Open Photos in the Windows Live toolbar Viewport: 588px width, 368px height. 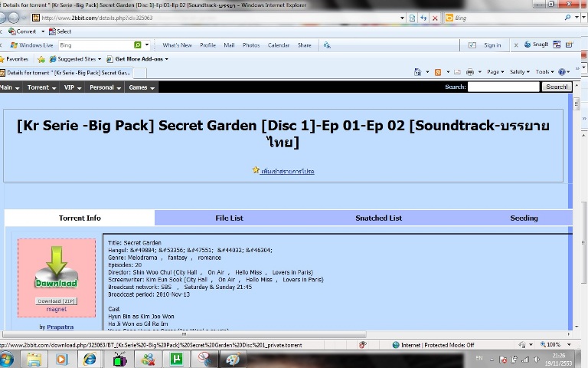(251, 45)
